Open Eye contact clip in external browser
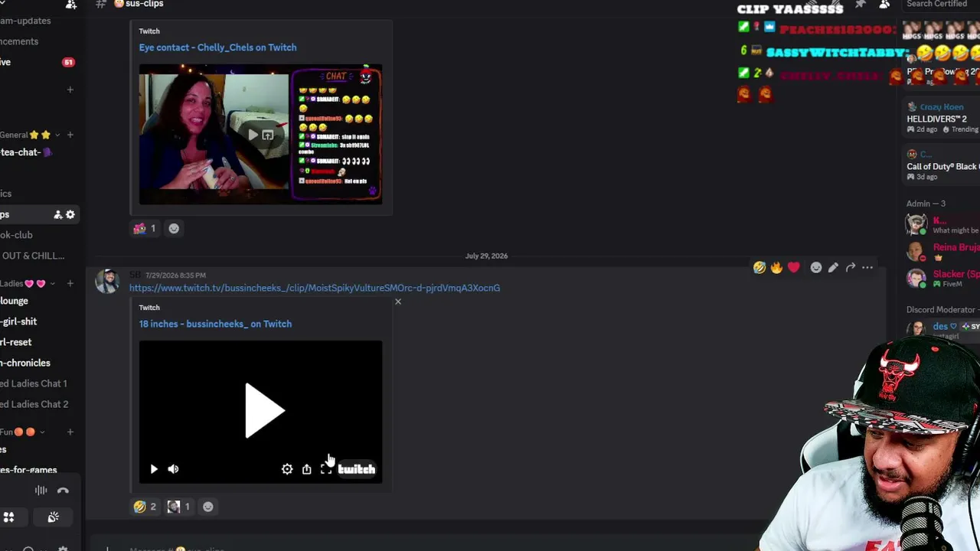 click(x=267, y=135)
